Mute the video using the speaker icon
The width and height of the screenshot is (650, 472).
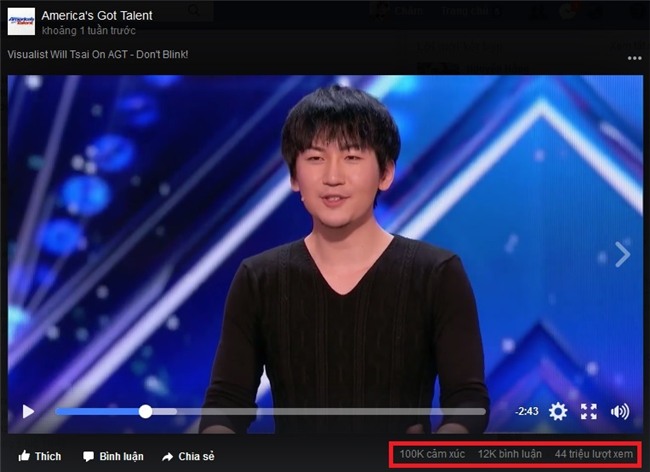click(x=620, y=411)
